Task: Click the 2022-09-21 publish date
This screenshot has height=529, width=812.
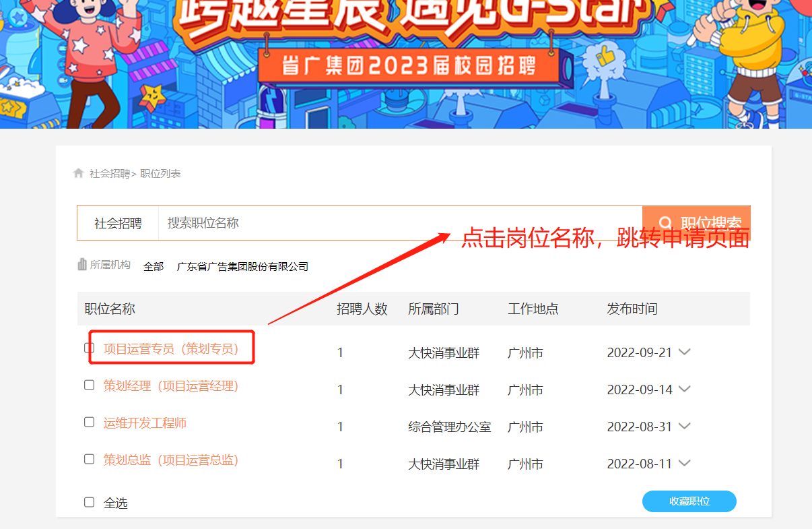Action: click(x=640, y=352)
